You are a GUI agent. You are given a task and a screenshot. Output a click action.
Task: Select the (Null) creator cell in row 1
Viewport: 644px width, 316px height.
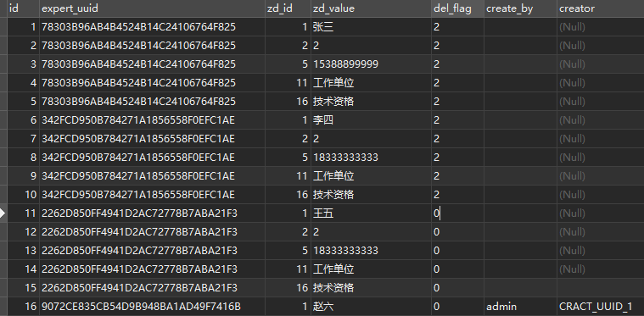(x=601, y=27)
